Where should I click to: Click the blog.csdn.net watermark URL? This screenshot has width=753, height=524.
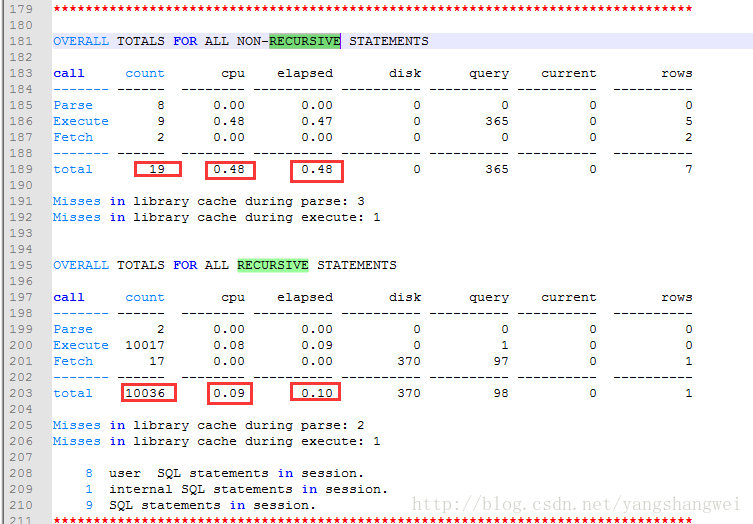(576, 506)
